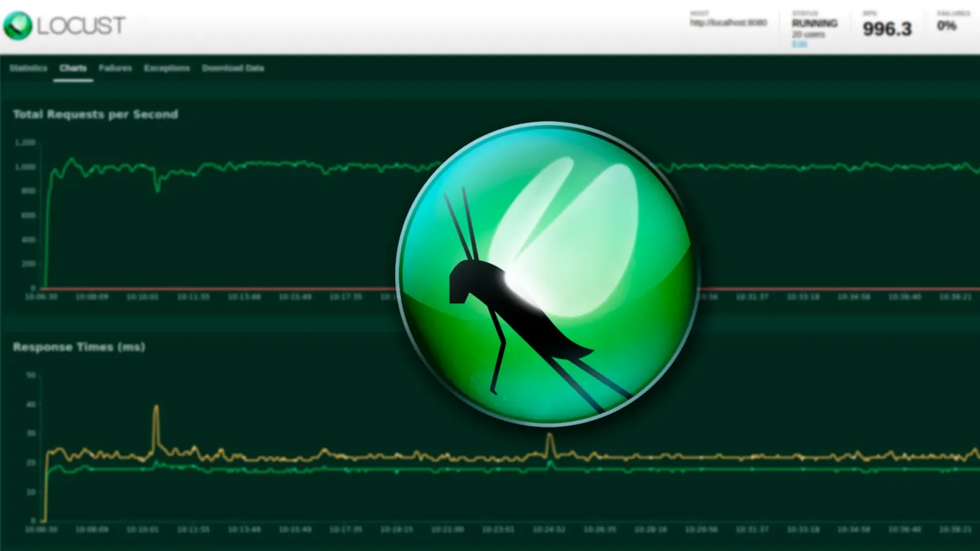Go to the Download Data tab
Screen dimensions: 980x551
(x=233, y=68)
